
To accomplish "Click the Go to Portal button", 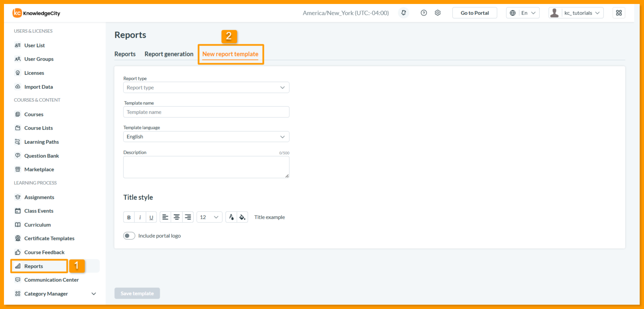I will tap(475, 13).
